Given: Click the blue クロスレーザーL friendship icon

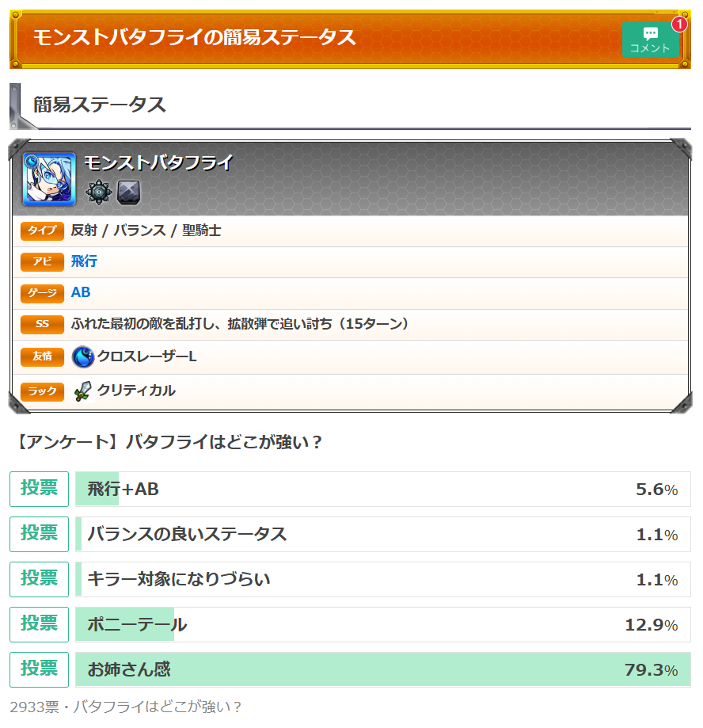Looking at the screenshot, I should click(x=83, y=356).
